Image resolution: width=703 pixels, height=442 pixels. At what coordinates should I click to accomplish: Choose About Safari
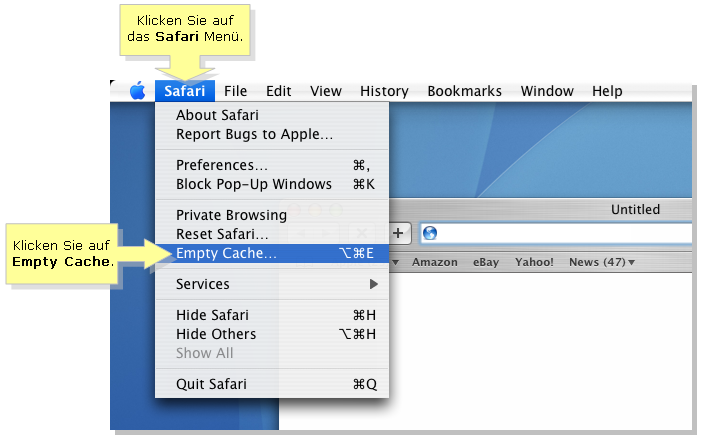pos(272,115)
